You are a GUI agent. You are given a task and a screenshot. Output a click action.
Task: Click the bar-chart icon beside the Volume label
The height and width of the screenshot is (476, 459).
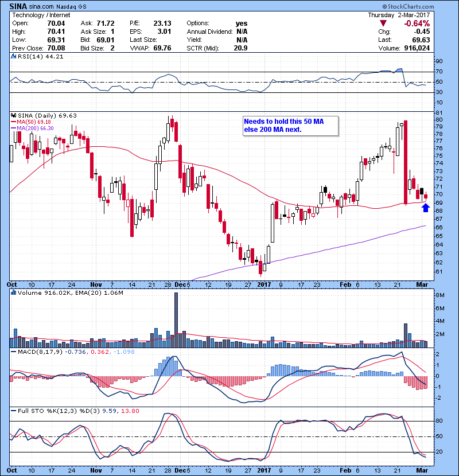point(13,292)
